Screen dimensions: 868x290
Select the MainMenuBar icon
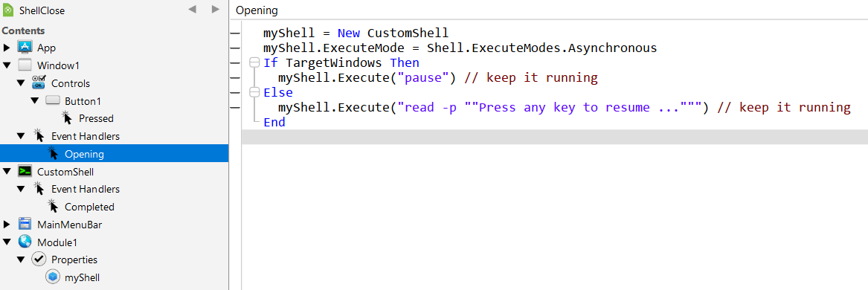click(x=25, y=225)
